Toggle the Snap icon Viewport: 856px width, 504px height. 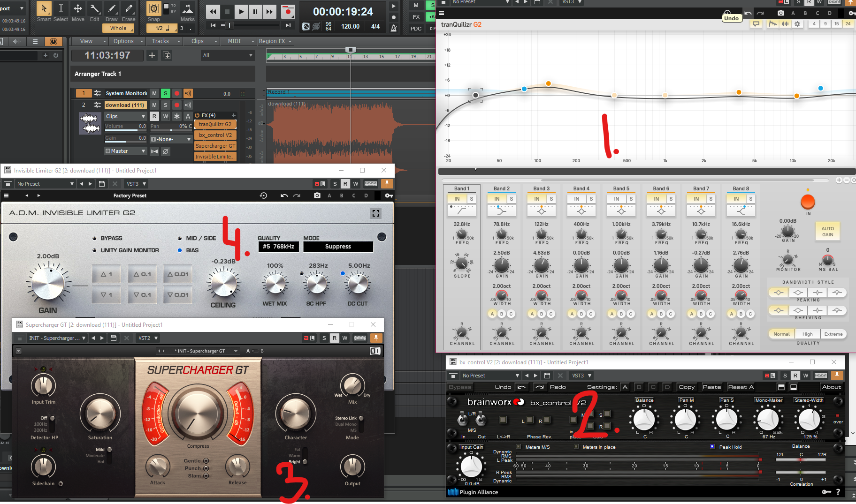pyautogui.click(x=153, y=8)
